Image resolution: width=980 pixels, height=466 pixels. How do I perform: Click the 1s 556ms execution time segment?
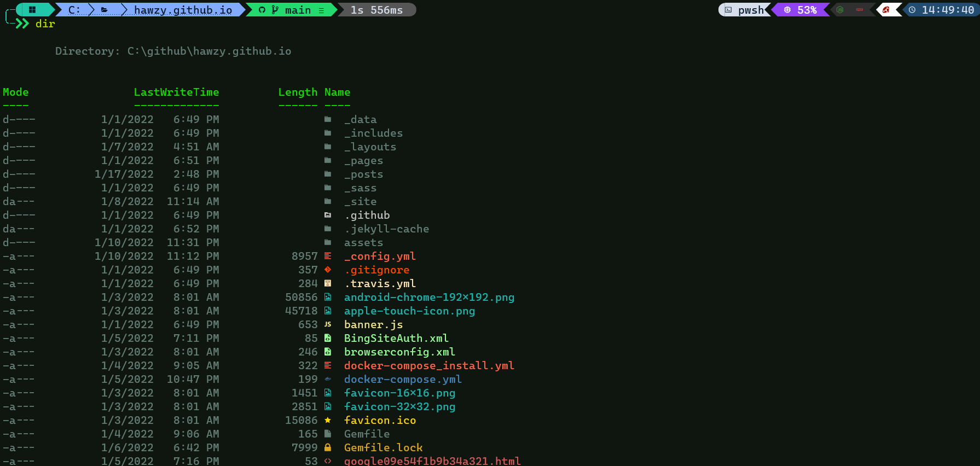pyautogui.click(x=376, y=10)
